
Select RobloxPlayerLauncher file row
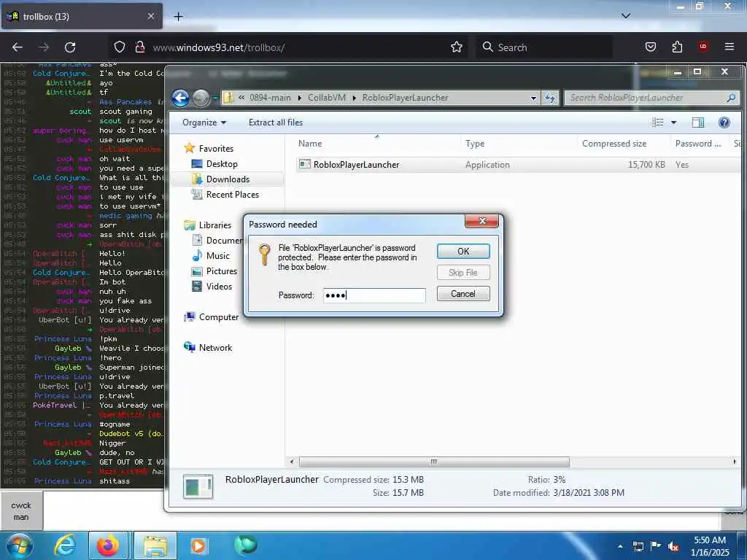click(518, 165)
